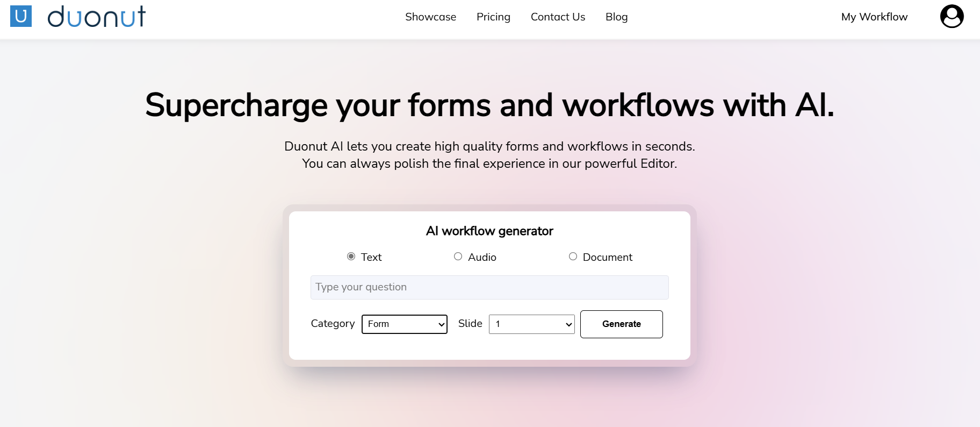Screen dimensions: 980x427
Task: Click the blue U logo icon
Action: click(21, 16)
